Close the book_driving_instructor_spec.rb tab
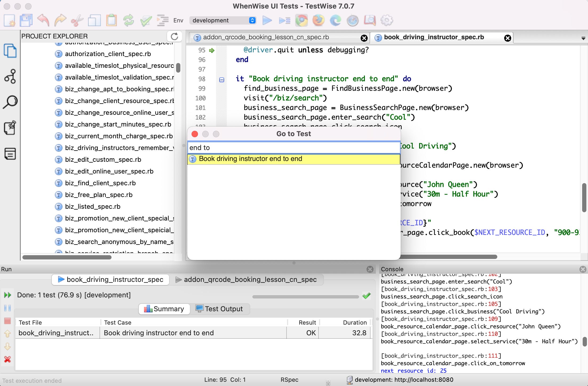Screen dimensions: 588x386 [508, 38]
